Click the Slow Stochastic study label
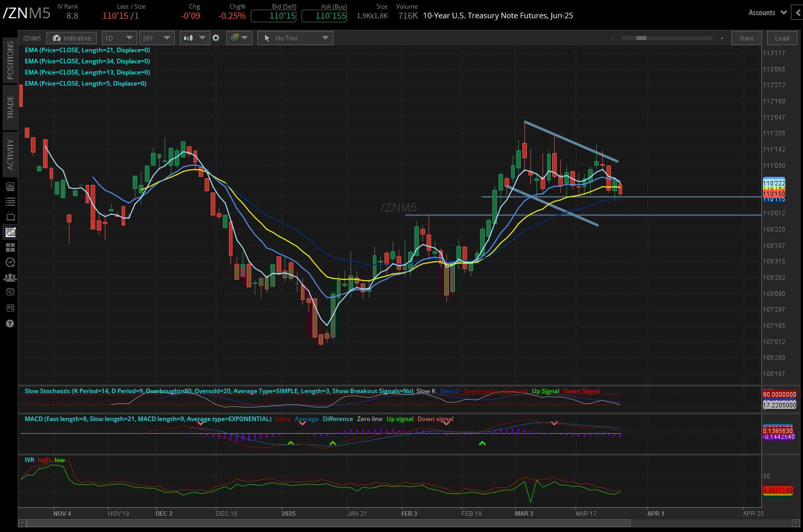 click(219, 391)
